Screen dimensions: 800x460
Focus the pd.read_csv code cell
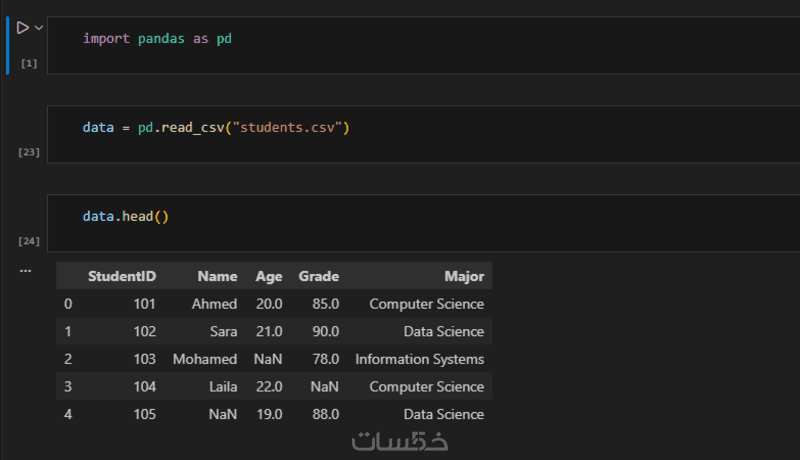(400, 129)
